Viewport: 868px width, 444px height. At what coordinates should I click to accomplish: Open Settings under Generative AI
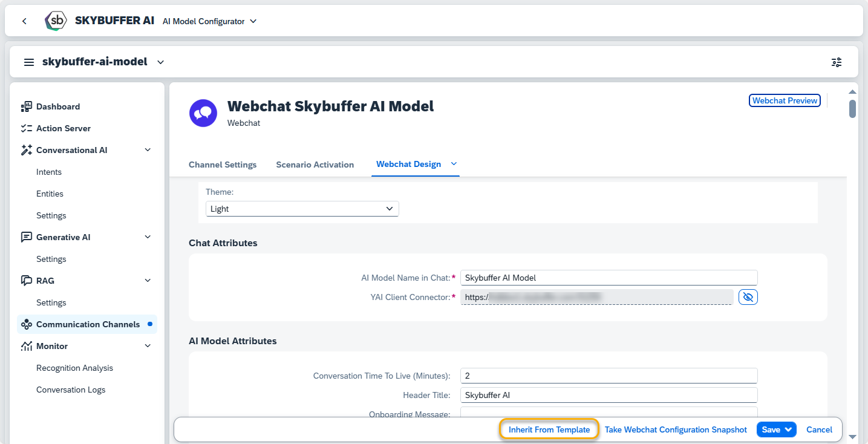click(x=51, y=259)
